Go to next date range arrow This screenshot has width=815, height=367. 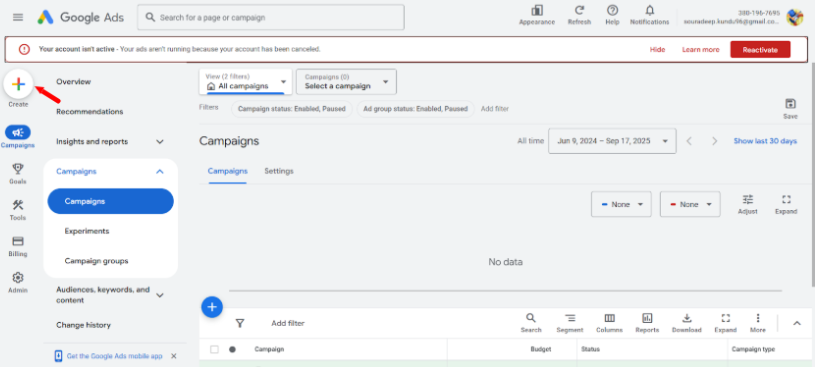pos(715,141)
